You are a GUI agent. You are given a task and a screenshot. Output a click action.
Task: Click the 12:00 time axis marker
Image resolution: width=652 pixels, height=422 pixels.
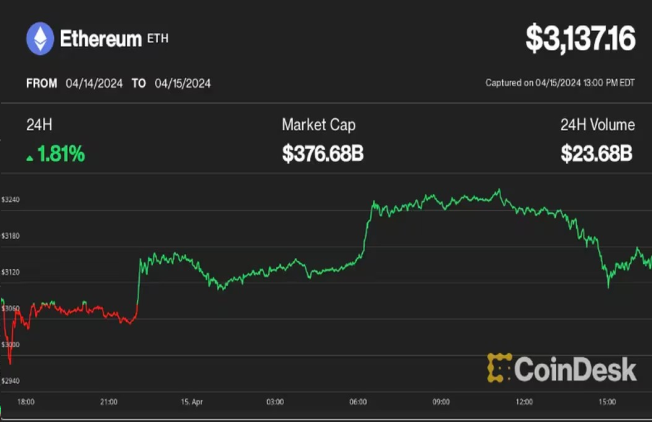point(524,402)
